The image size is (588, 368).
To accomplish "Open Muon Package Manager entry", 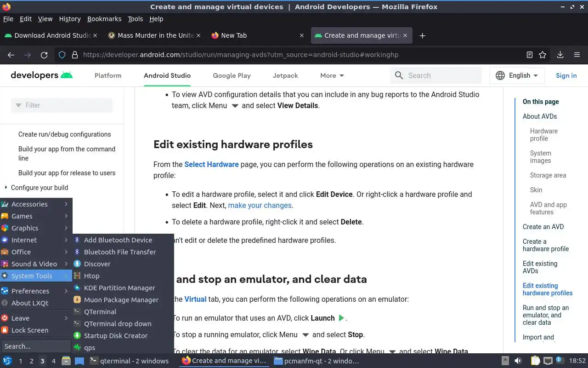I will (x=123, y=300).
